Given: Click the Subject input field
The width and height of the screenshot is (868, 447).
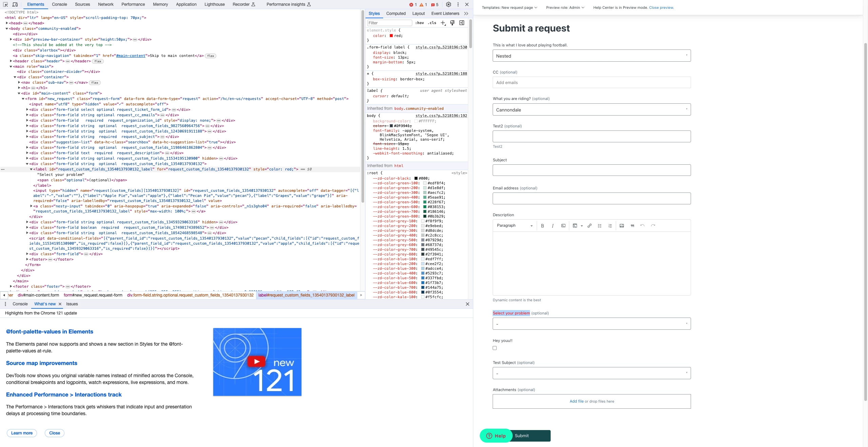Looking at the screenshot, I should [591, 170].
